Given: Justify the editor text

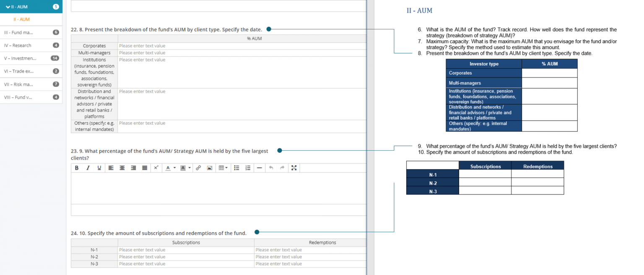Looking at the screenshot, I should [x=144, y=168].
